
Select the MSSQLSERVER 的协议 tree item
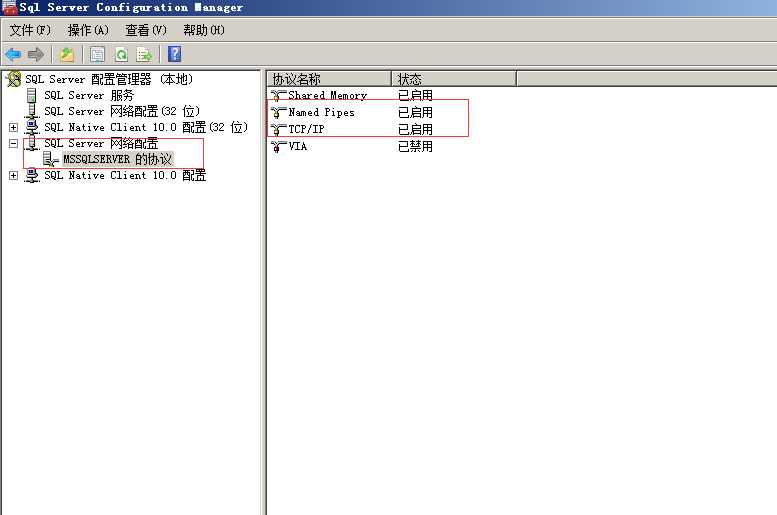point(117,159)
